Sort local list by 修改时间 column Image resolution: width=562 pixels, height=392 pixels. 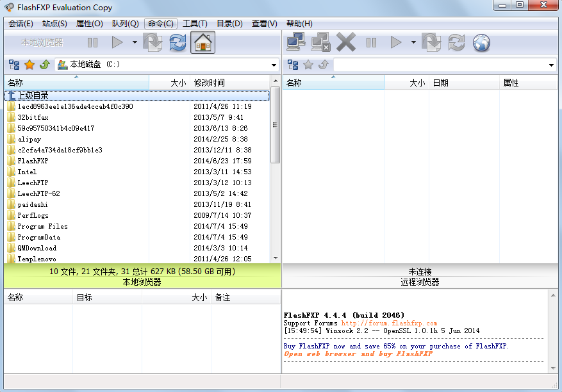tap(230, 83)
